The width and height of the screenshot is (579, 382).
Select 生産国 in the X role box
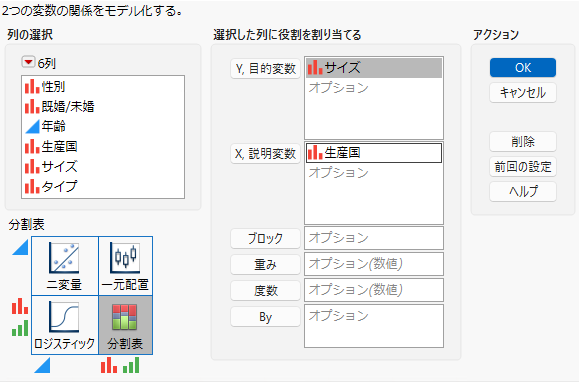click(x=374, y=153)
